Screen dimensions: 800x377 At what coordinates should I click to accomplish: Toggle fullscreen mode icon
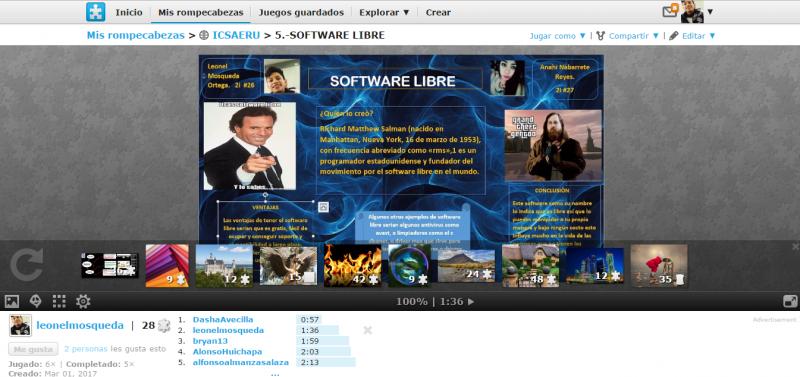790,301
